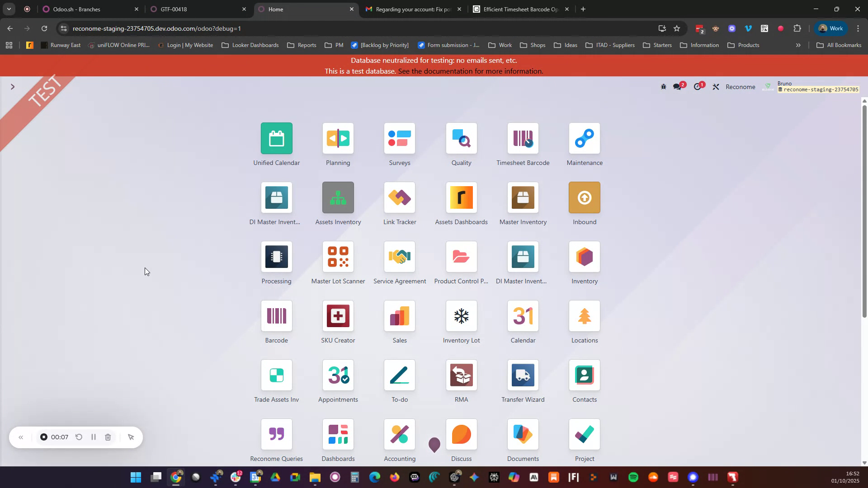Viewport: 868px width, 488px height.
Task: Open the debug bug icon in header
Action: 663,86
